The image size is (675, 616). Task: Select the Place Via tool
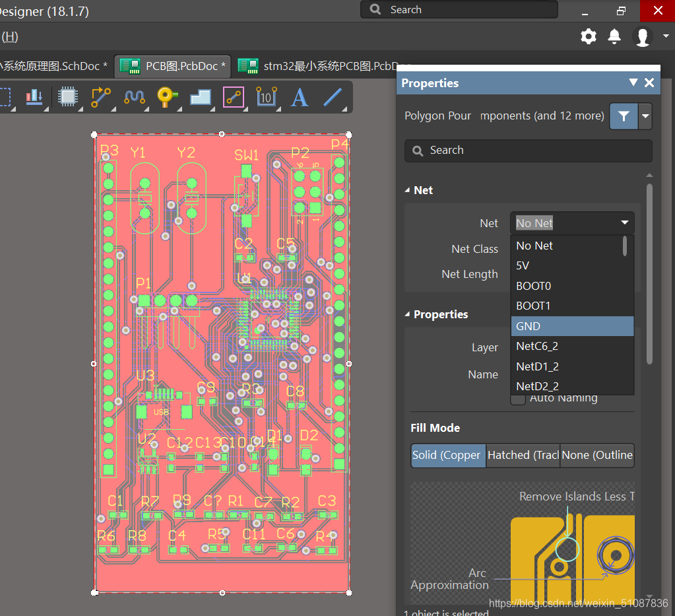[x=167, y=97]
